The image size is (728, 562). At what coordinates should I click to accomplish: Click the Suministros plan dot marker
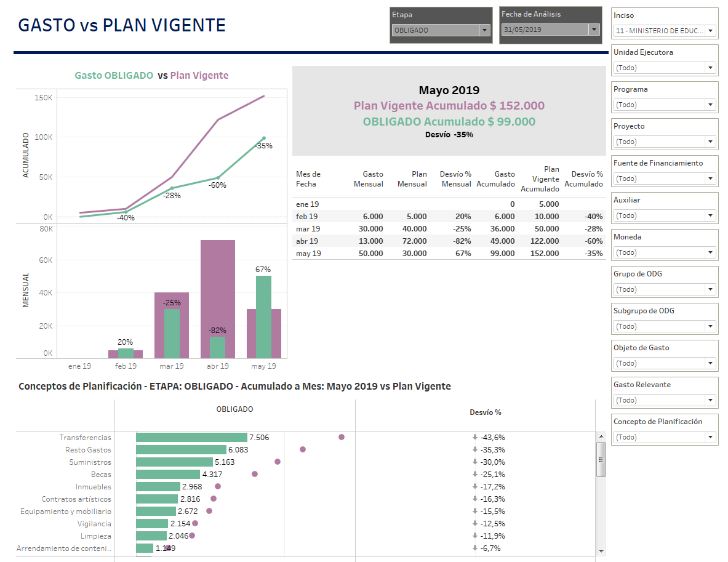(278, 462)
